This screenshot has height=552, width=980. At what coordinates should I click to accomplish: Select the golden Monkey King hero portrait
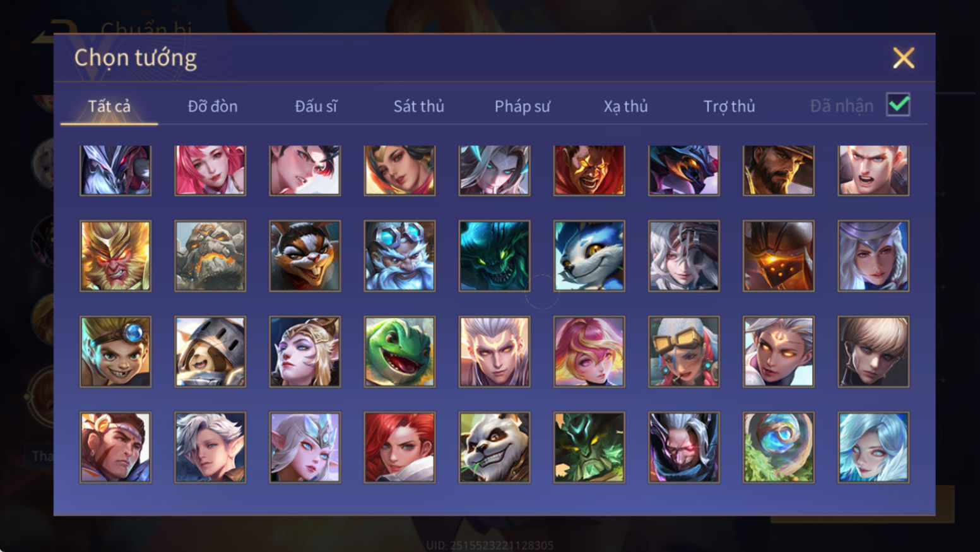pos(115,256)
